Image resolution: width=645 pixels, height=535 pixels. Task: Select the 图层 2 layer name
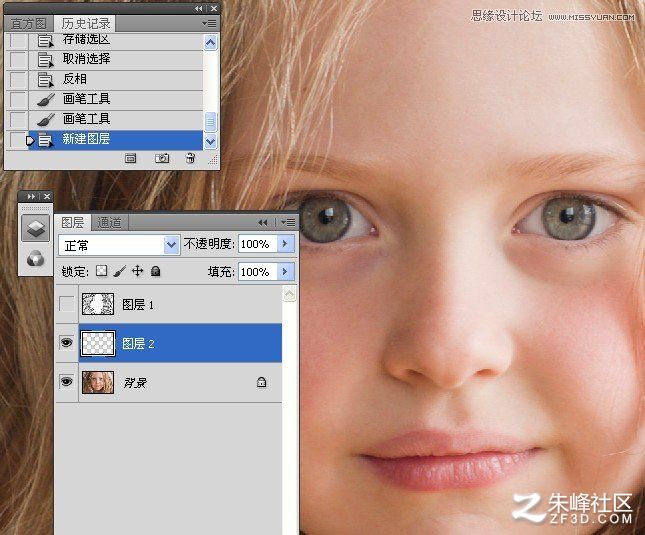138,343
